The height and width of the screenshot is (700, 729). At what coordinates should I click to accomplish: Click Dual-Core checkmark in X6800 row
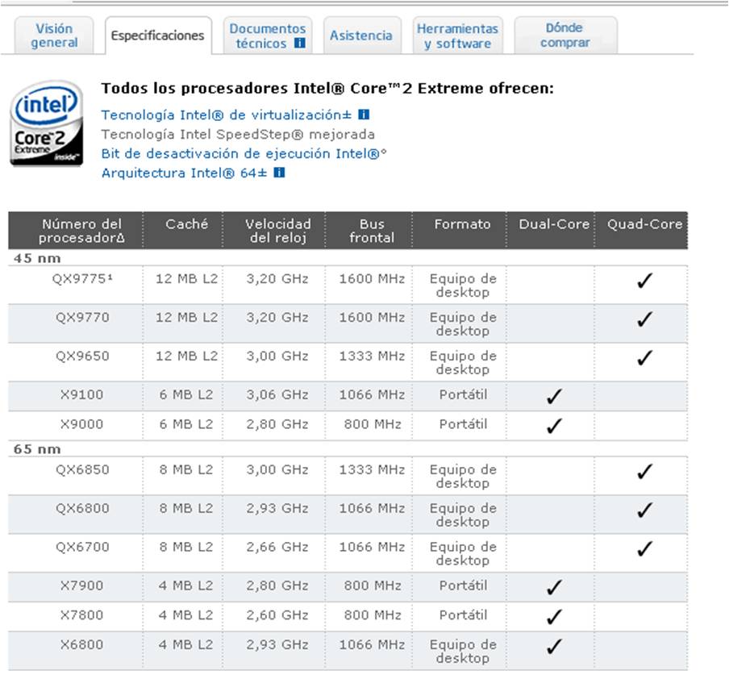(x=554, y=647)
